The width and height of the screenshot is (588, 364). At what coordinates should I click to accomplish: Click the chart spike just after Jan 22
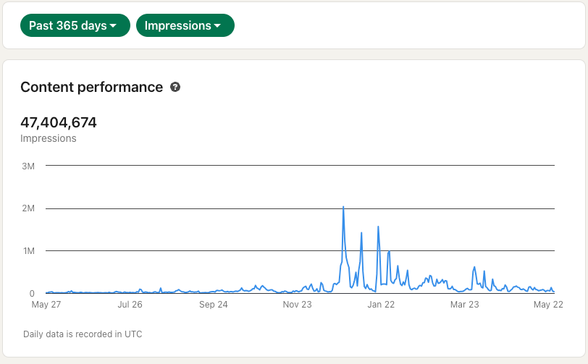point(389,252)
